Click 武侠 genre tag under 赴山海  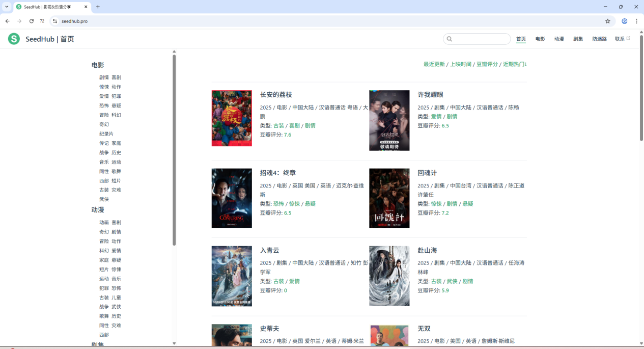click(452, 281)
